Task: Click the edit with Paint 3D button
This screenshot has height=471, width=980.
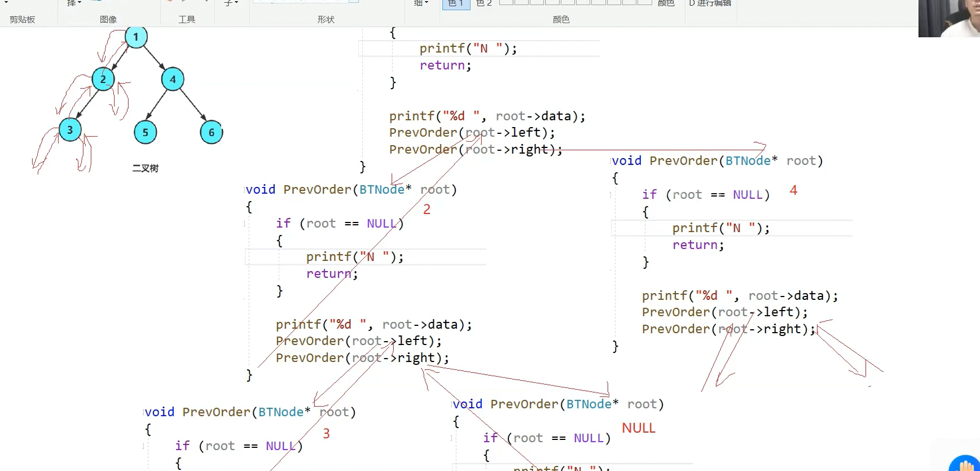Action: 710,3
